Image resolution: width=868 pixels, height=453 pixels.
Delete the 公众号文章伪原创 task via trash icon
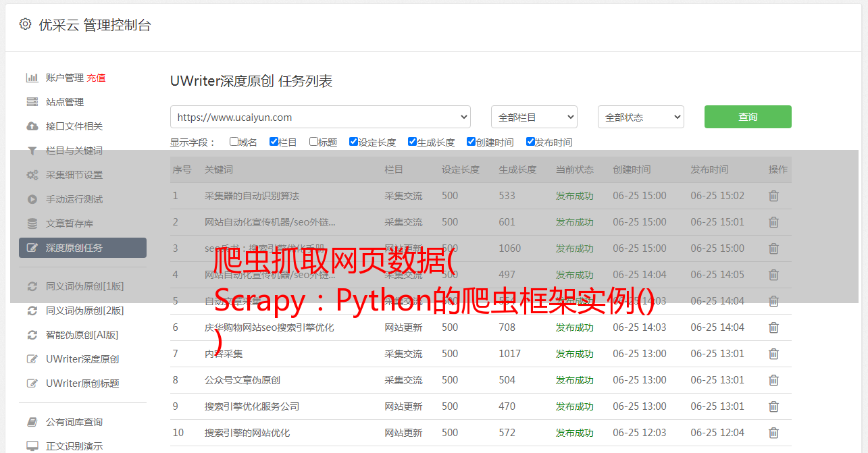773,380
